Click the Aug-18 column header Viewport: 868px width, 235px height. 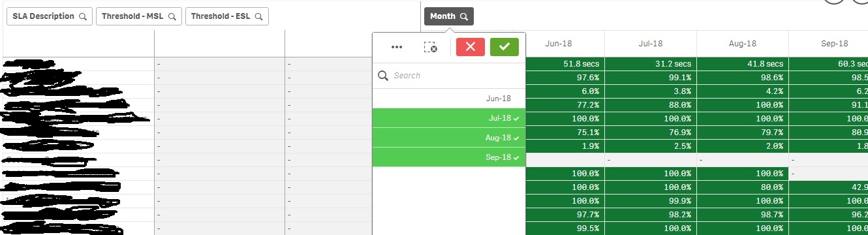point(743,44)
